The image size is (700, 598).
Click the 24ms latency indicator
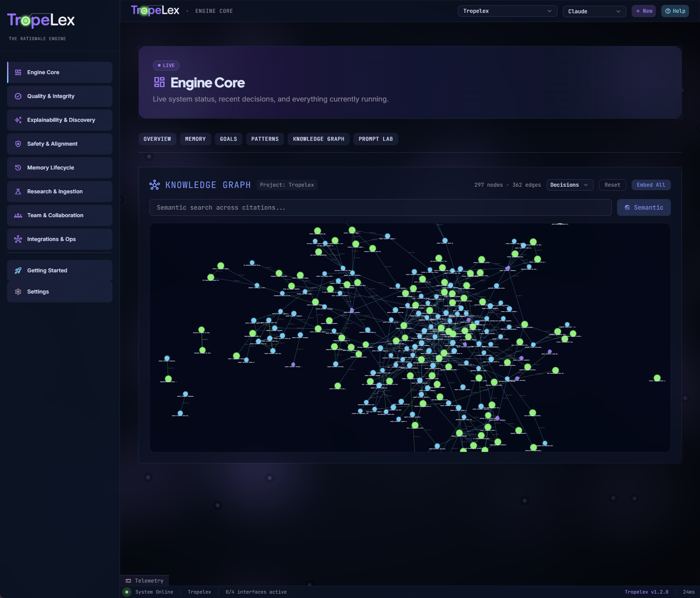[689, 592]
